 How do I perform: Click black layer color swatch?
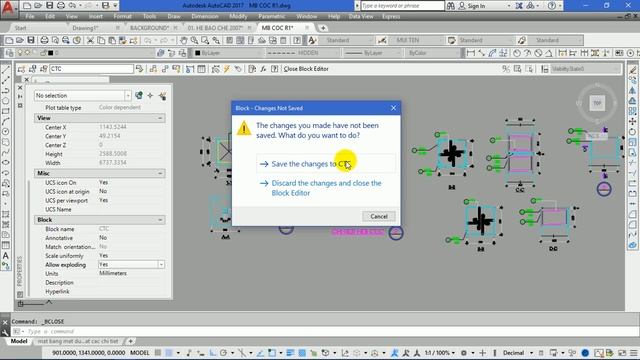51,53
